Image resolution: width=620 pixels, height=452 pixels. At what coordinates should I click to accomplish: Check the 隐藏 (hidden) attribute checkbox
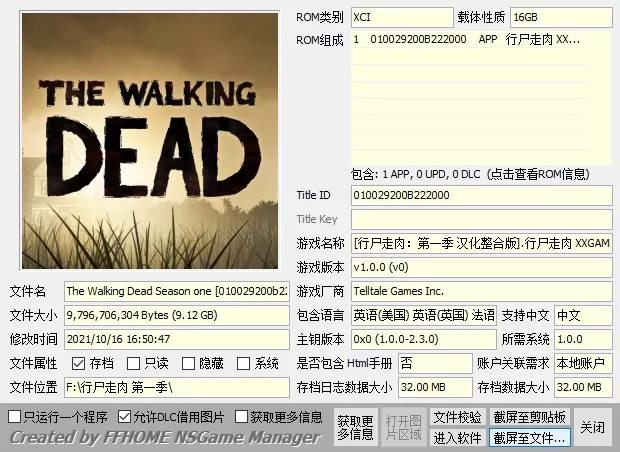(x=188, y=363)
